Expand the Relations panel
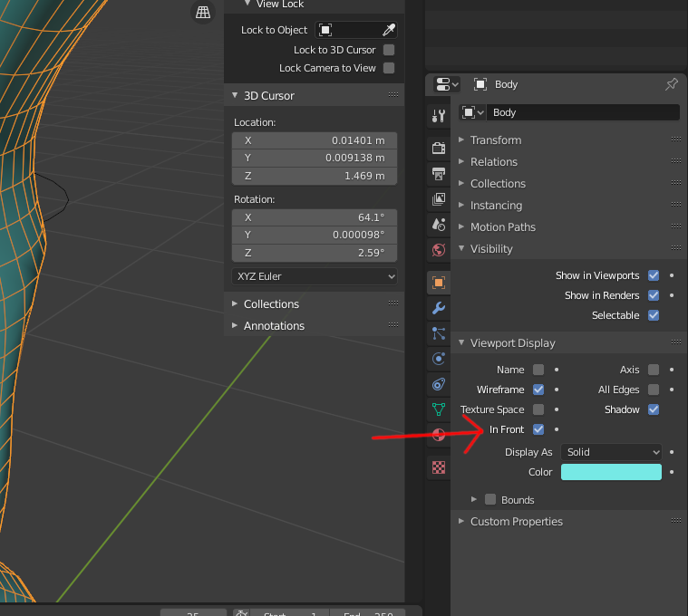 pyautogui.click(x=461, y=161)
